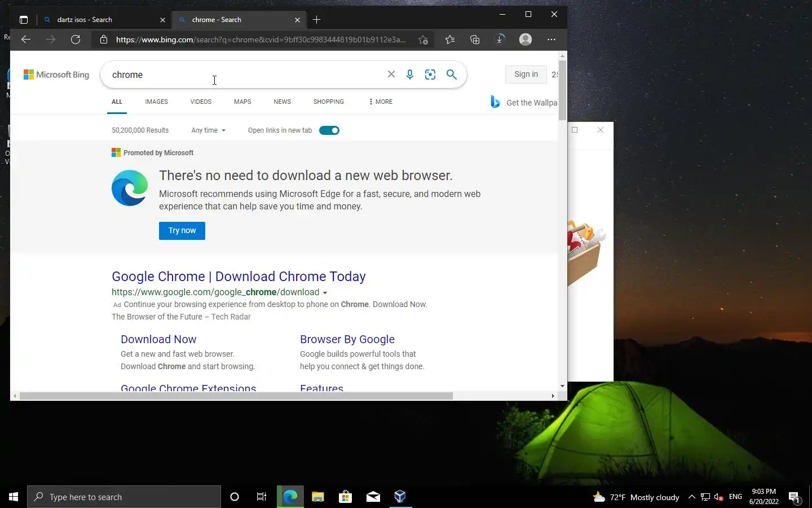
Task: Close the chrome search tab
Action: point(298,20)
